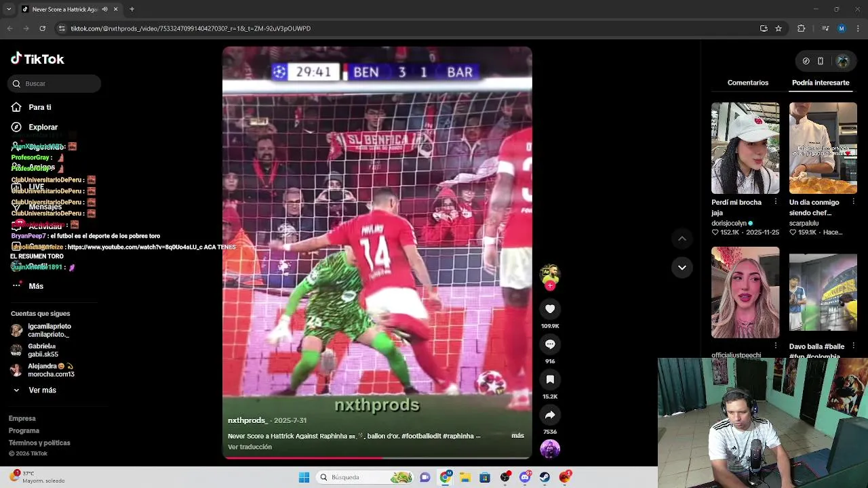Open Términos y políticas footer link
Image resolution: width=868 pixels, height=488 pixels.
point(39,443)
